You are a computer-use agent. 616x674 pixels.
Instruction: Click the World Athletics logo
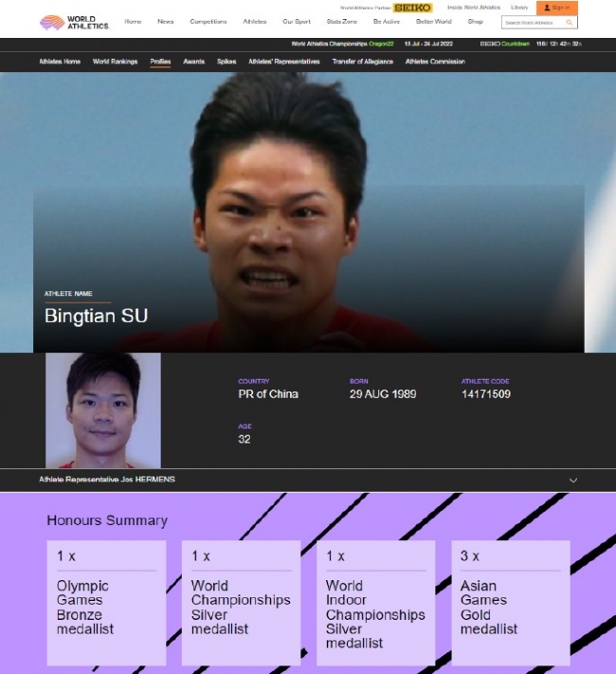pyautogui.click(x=74, y=22)
